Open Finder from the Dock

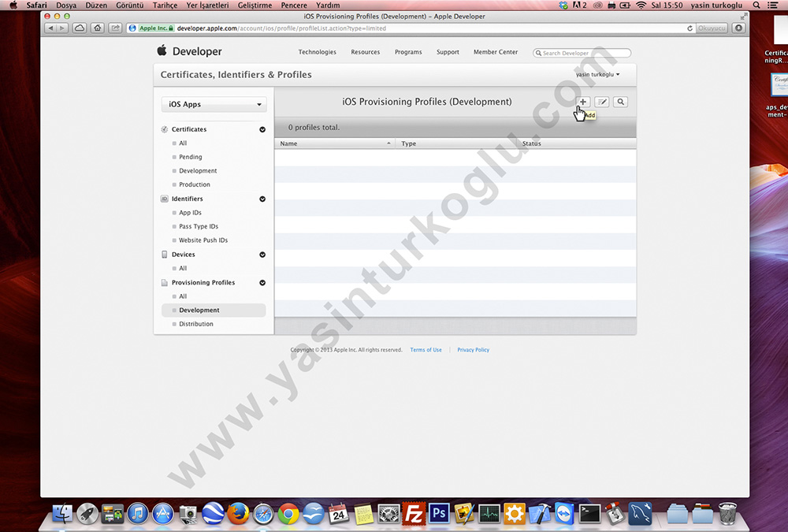tap(62, 514)
